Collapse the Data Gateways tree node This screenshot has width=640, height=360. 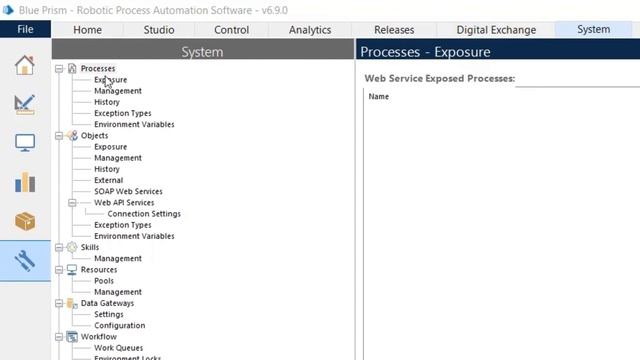click(x=59, y=303)
